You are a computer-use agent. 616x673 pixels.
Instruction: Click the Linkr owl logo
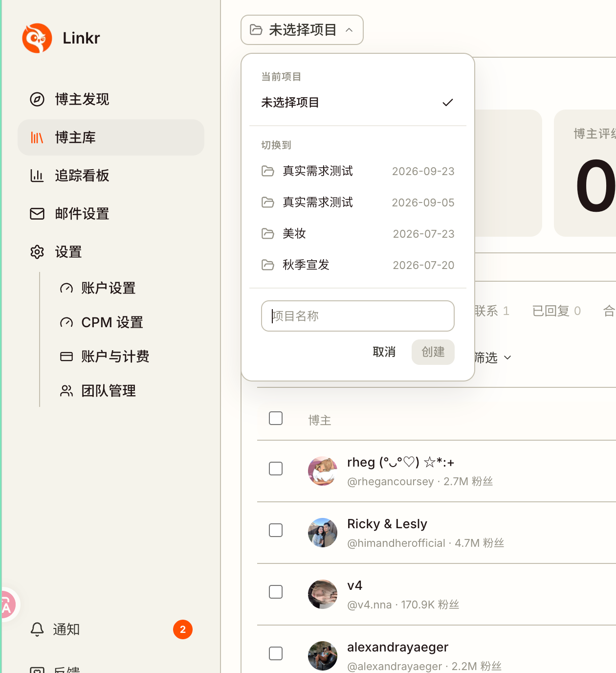[37, 38]
